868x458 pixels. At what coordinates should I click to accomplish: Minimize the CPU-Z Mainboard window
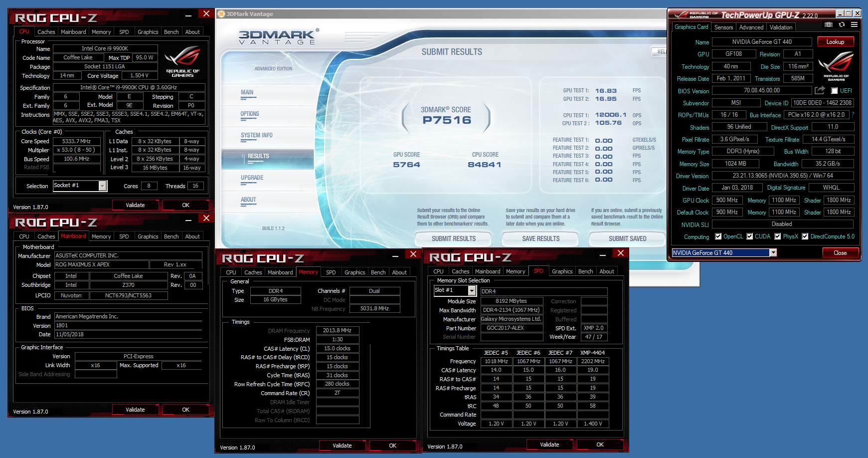(188, 220)
